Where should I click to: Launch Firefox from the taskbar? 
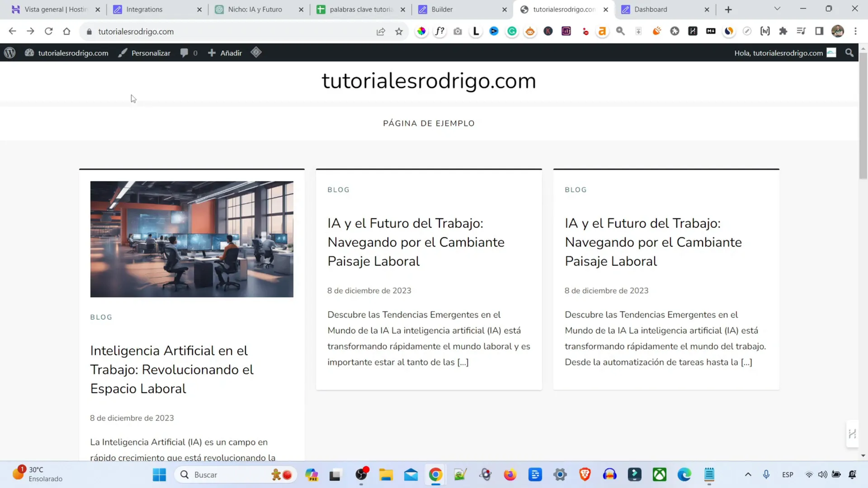[510, 474]
